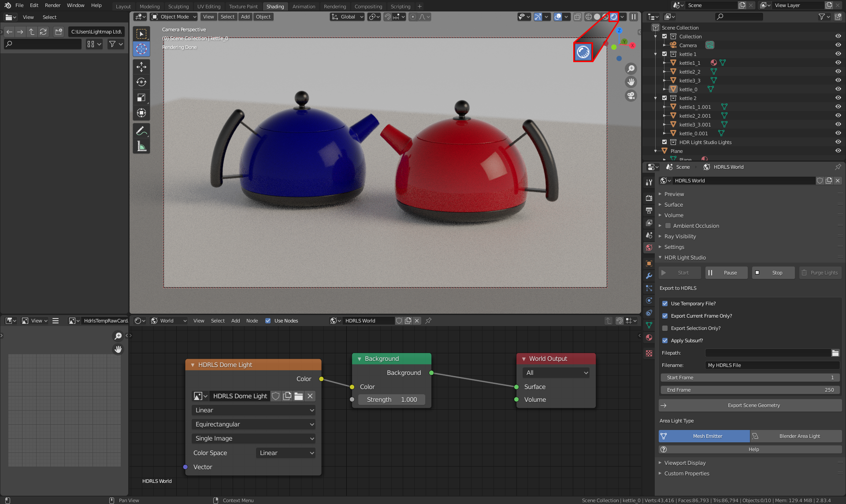This screenshot has width=846, height=504.
Task: Open the Output properties tab
Action: pyautogui.click(x=649, y=211)
